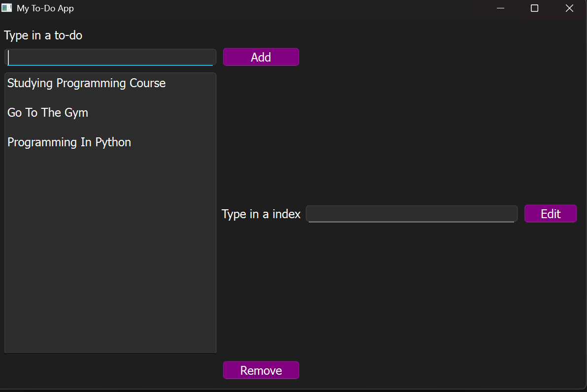
Task: Select 'Go To The Gym' list item
Action: click(x=48, y=113)
